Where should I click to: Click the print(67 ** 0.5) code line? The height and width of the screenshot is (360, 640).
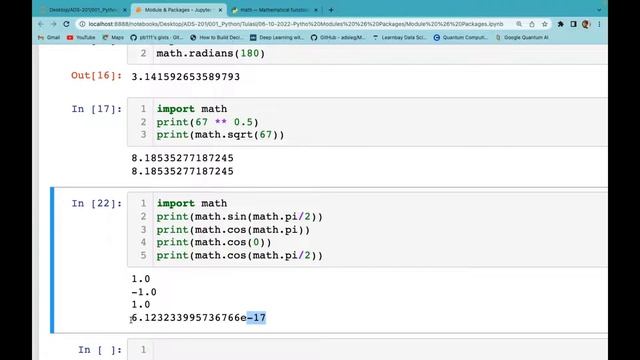207,122
